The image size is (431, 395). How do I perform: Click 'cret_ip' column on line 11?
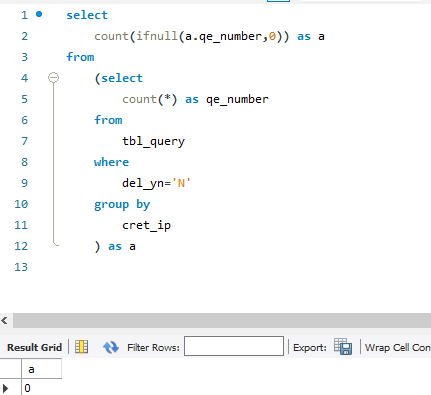click(x=146, y=225)
